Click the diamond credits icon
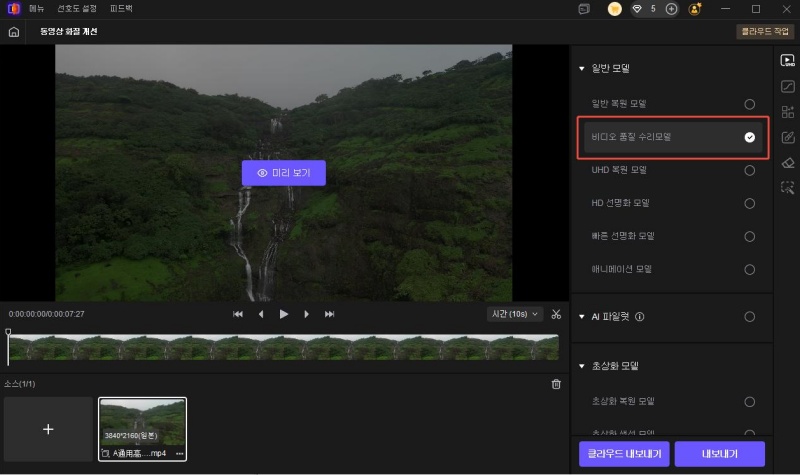800x475 pixels. (x=637, y=9)
